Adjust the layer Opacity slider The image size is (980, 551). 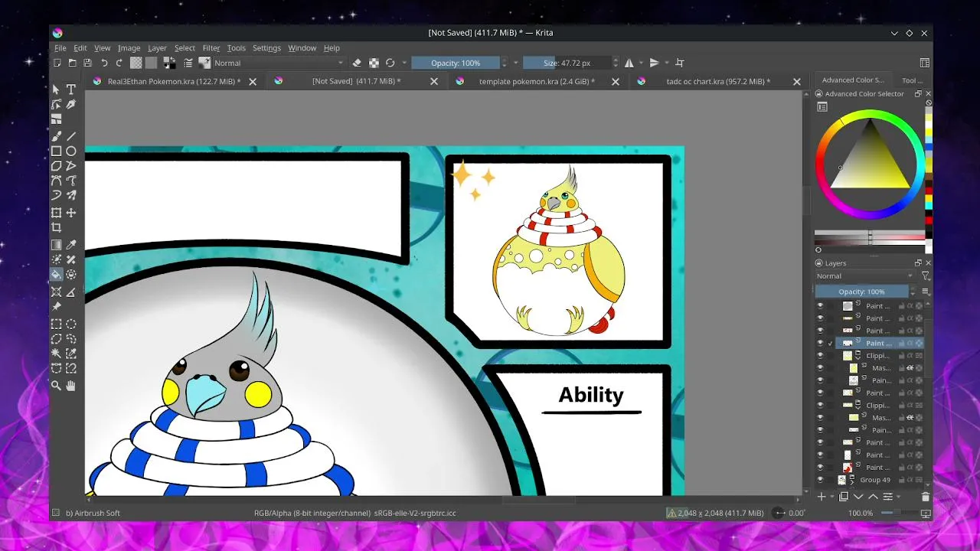(x=861, y=292)
